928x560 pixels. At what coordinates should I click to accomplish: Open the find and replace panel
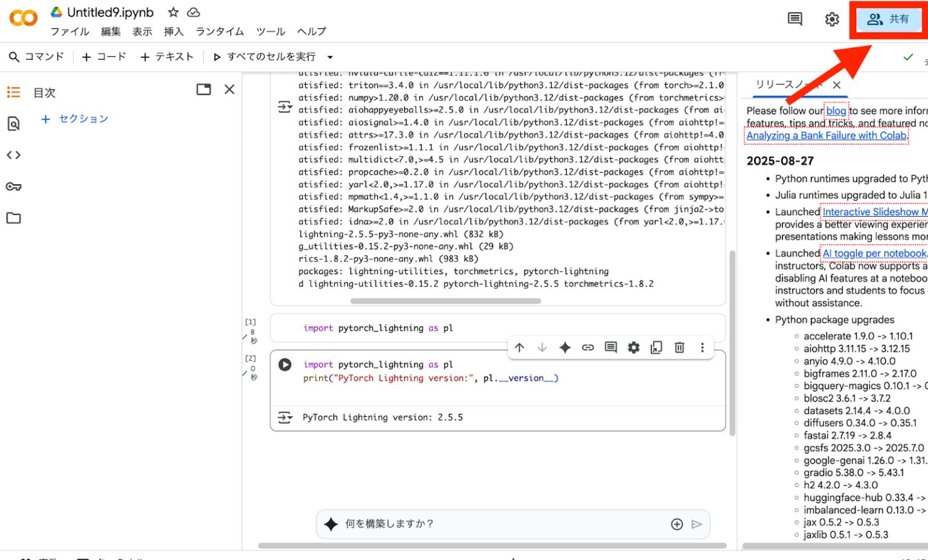point(13,123)
